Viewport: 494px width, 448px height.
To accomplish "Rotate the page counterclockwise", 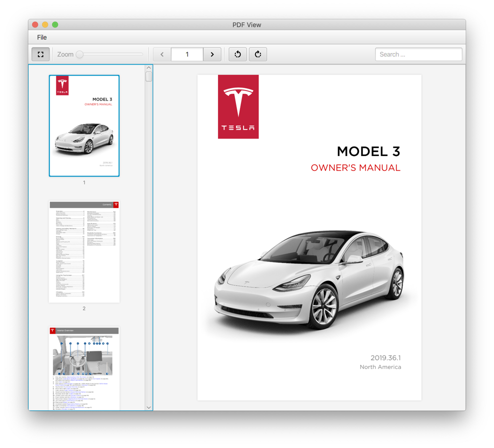I will (237, 54).
